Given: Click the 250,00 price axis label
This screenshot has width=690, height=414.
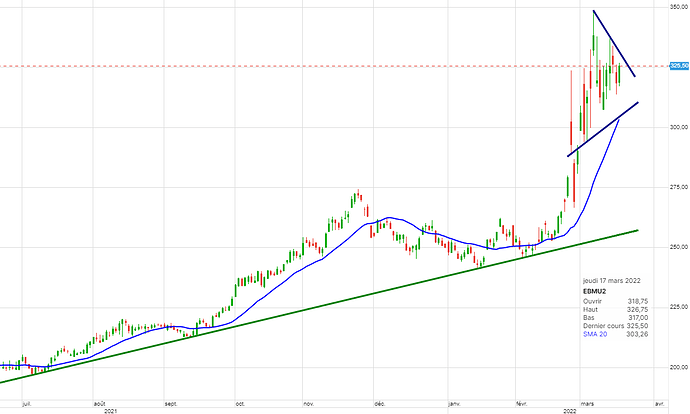Looking at the screenshot, I should 679,247.
